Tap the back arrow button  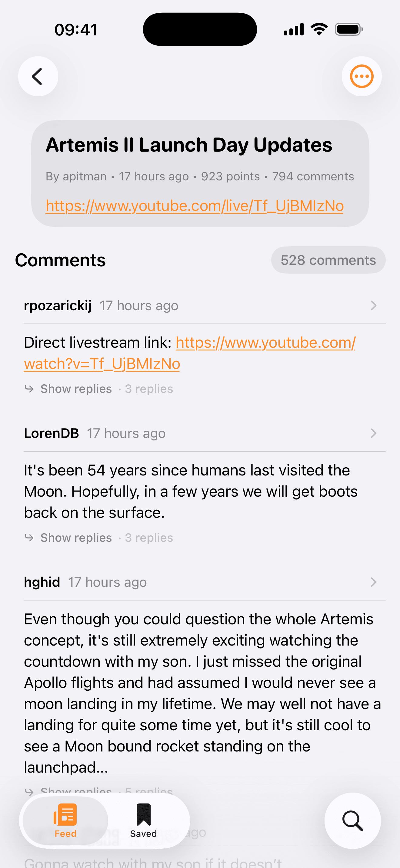(x=38, y=77)
